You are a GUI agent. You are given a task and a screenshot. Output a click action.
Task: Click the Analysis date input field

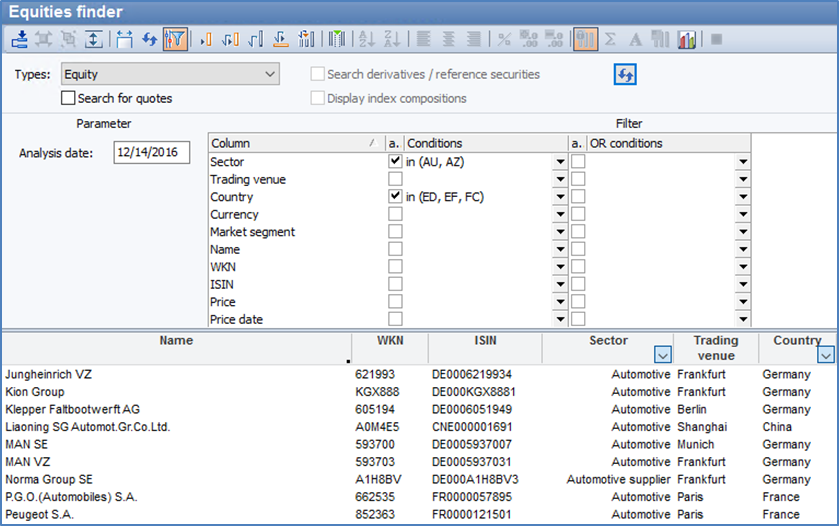(151, 153)
